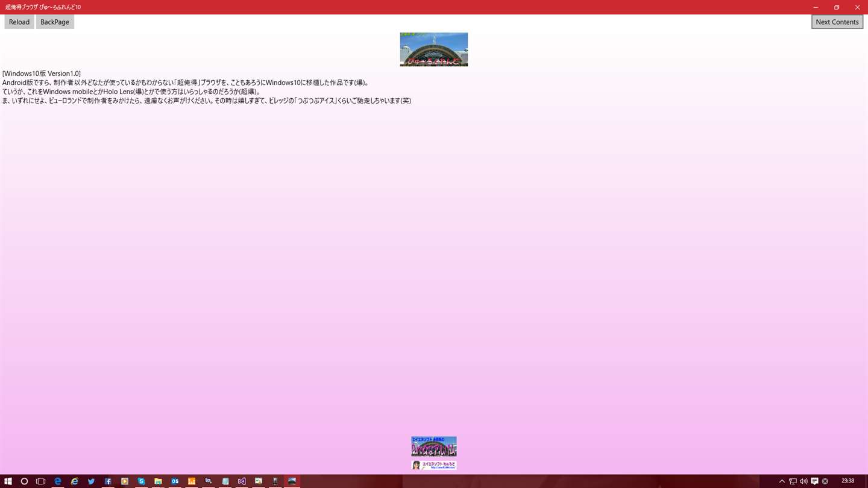Open Facebook from the taskbar
Screen dimensions: 868x488
tap(108, 481)
